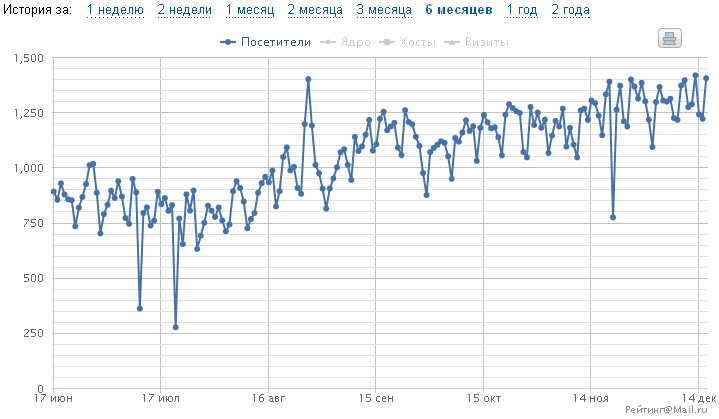Select the active 6 месяцев range

tap(458, 10)
